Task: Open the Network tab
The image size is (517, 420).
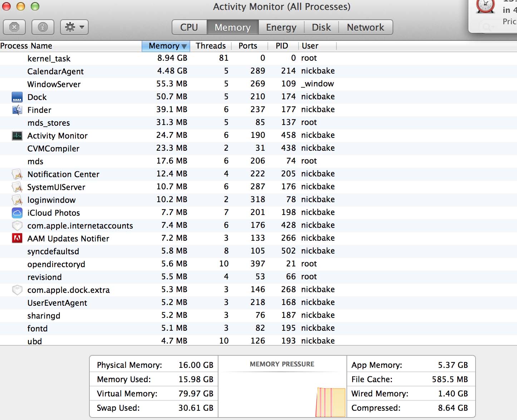Action: pyautogui.click(x=366, y=27)
